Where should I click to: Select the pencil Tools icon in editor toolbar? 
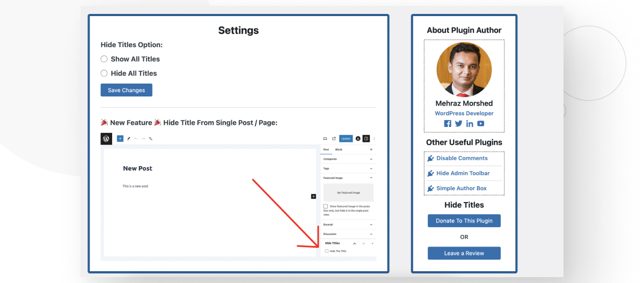click(x=129, y=138)
